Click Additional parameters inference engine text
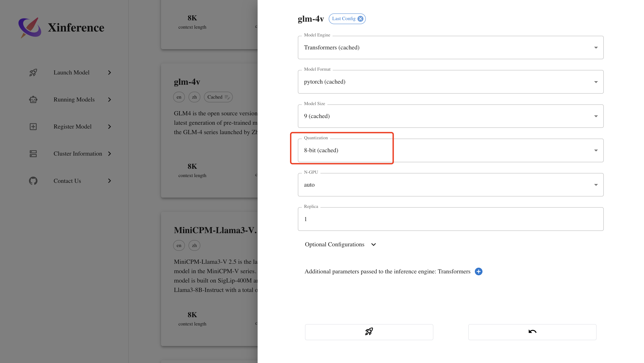The image size is (644, 363). point(387,272)
